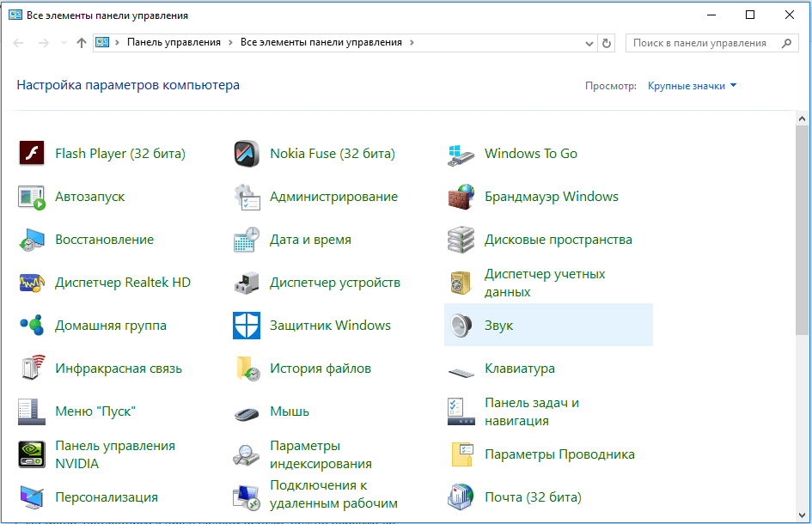Click the Поиск в панели управления field
812x524 pixels.
711,44
